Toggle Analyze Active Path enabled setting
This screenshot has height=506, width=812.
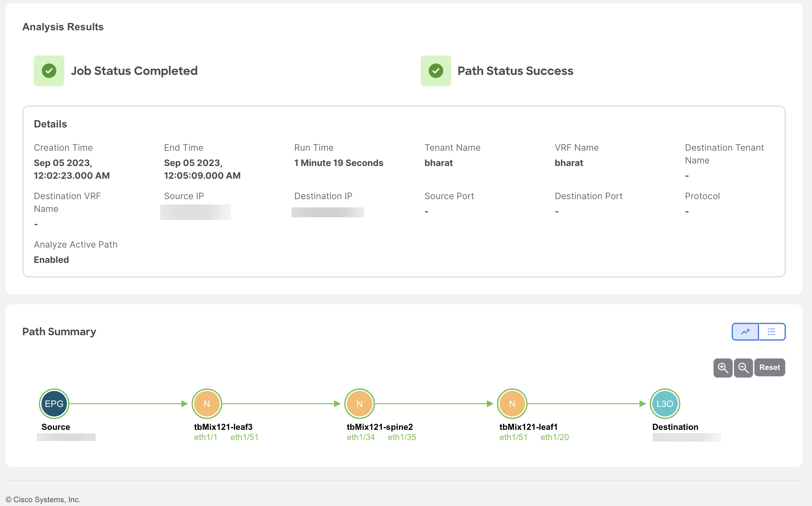pyautogui.click(x=51, y=259)
